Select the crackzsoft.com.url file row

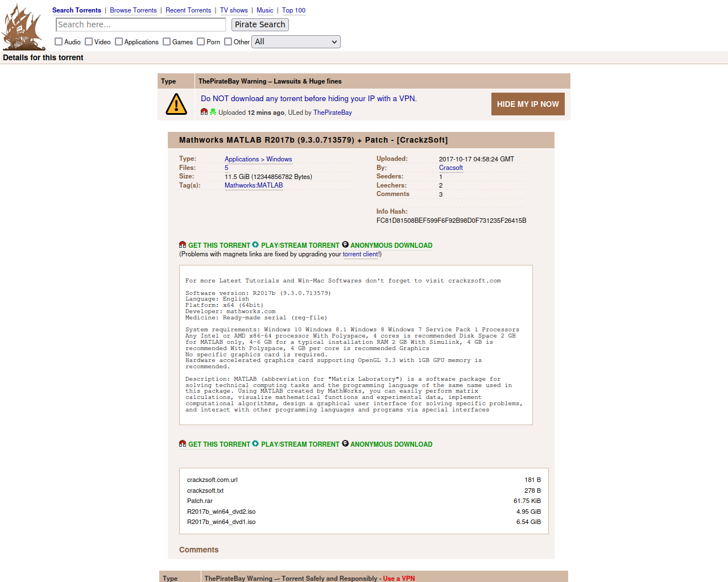364,480
